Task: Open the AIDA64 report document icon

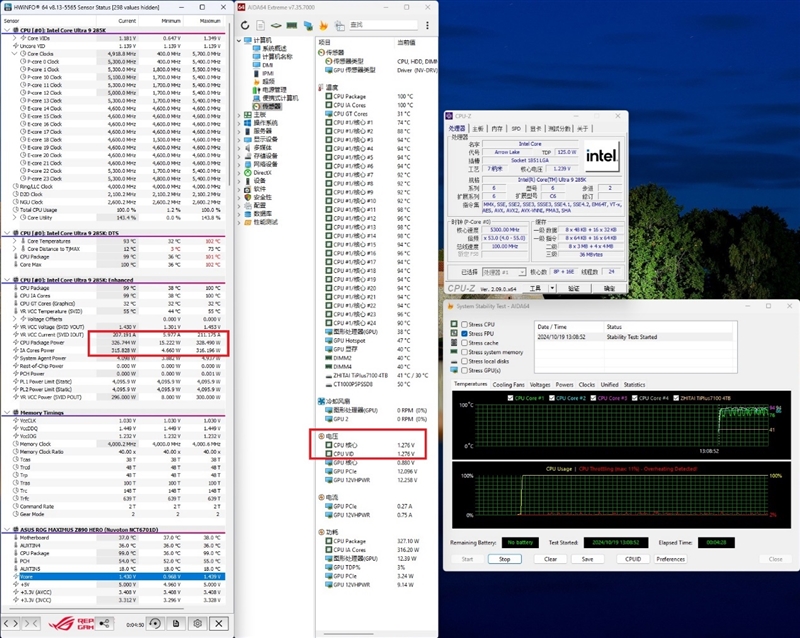Action: [260, 25]
